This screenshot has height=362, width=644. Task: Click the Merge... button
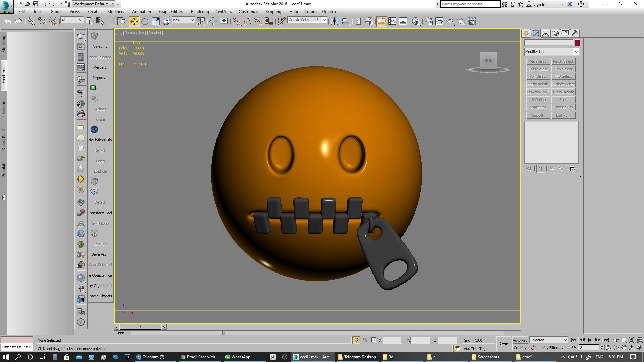click(x=100, y=67)
